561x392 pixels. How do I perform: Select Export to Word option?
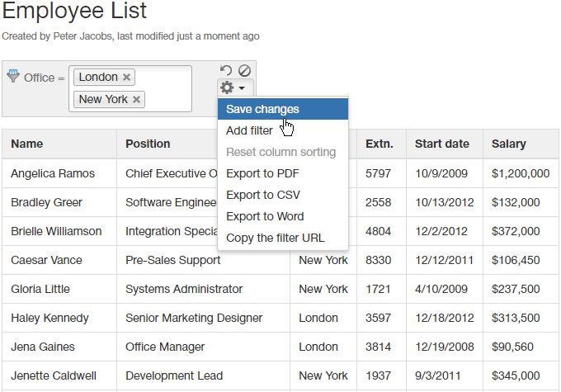pos(265,216)
